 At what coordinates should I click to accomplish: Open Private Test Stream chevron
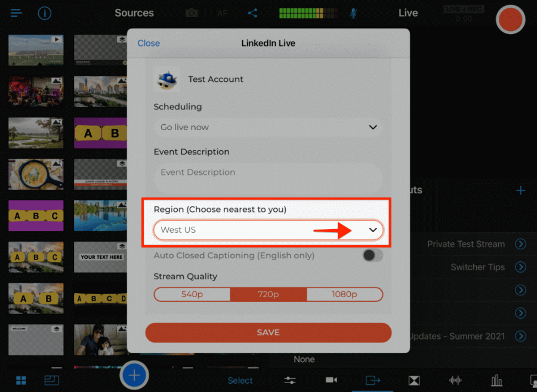coord(520,244)
